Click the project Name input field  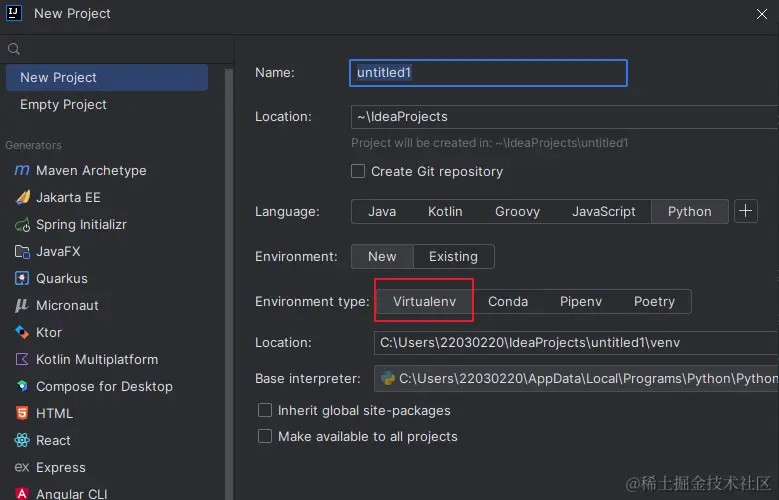click(x=488, y=73)
